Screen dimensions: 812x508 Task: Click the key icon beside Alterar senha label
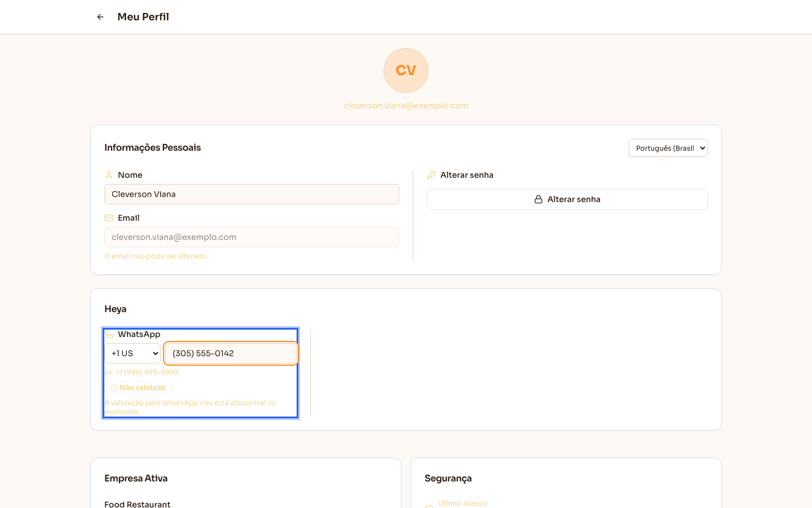tap(431, 175)
